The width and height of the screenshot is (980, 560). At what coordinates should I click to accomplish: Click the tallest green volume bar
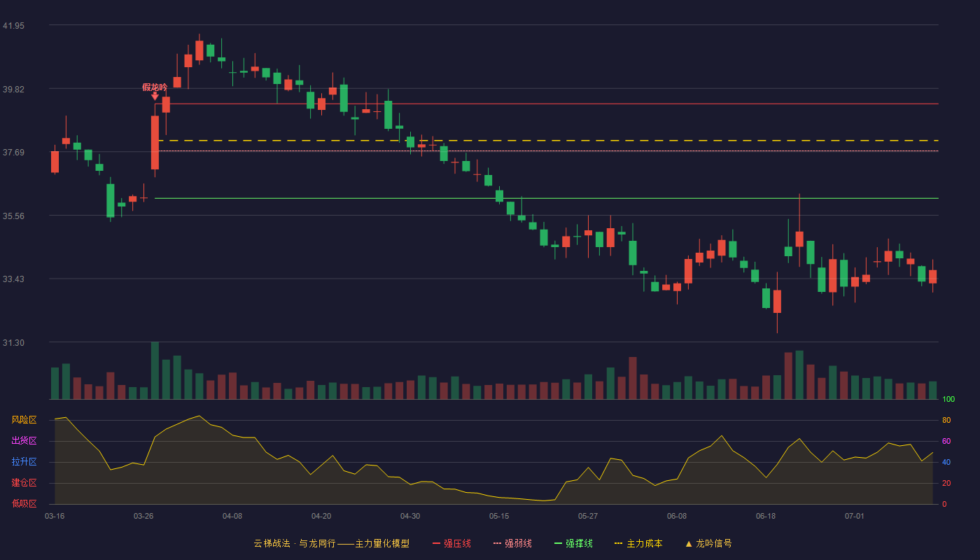click(x=155, y=370)
